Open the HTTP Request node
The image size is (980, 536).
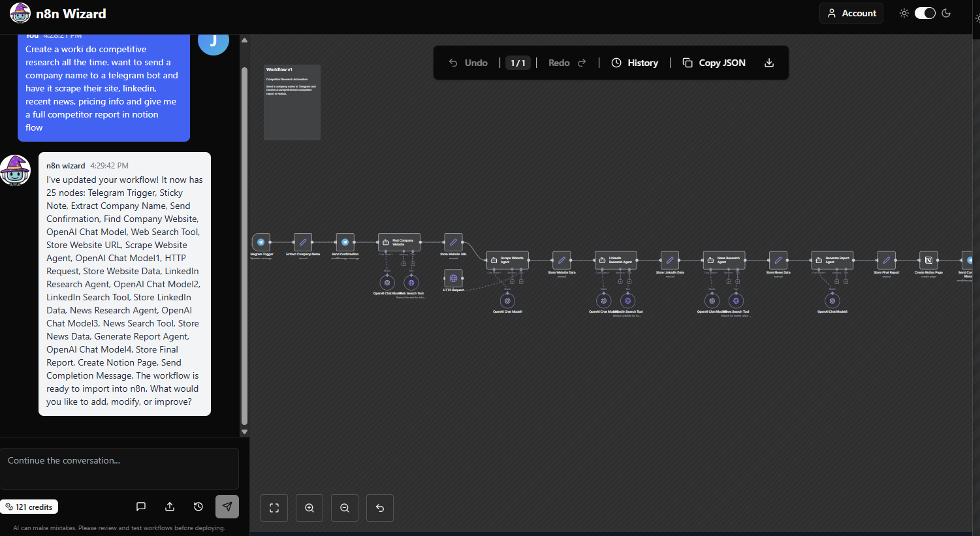tap(453, 279)
